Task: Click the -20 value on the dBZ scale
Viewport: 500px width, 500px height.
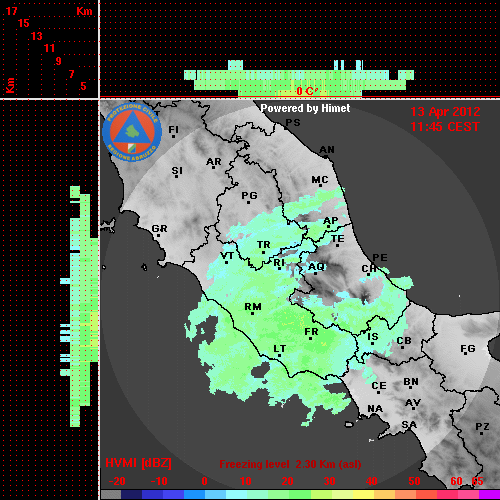Action: pos(117,481)
